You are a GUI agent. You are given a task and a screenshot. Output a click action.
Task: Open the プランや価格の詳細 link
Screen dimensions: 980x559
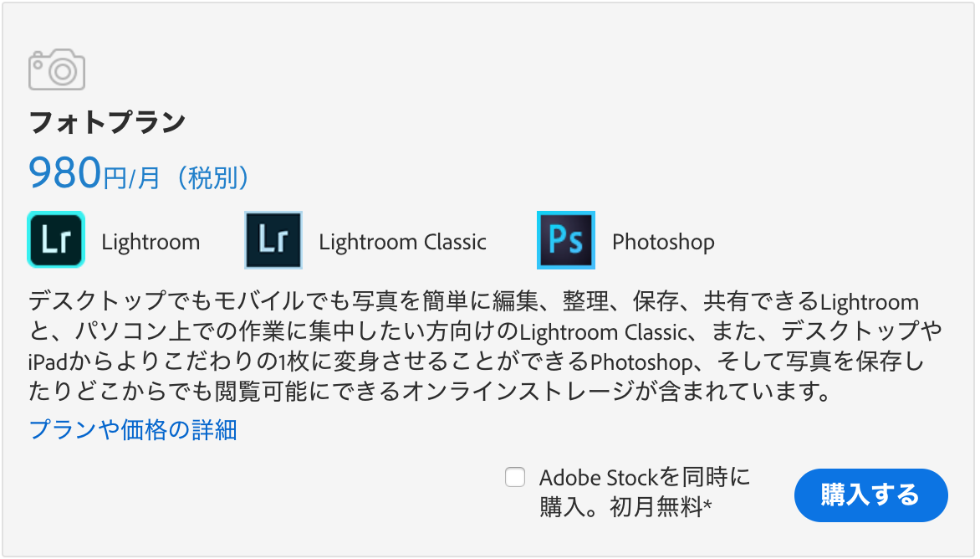[133, 430]
